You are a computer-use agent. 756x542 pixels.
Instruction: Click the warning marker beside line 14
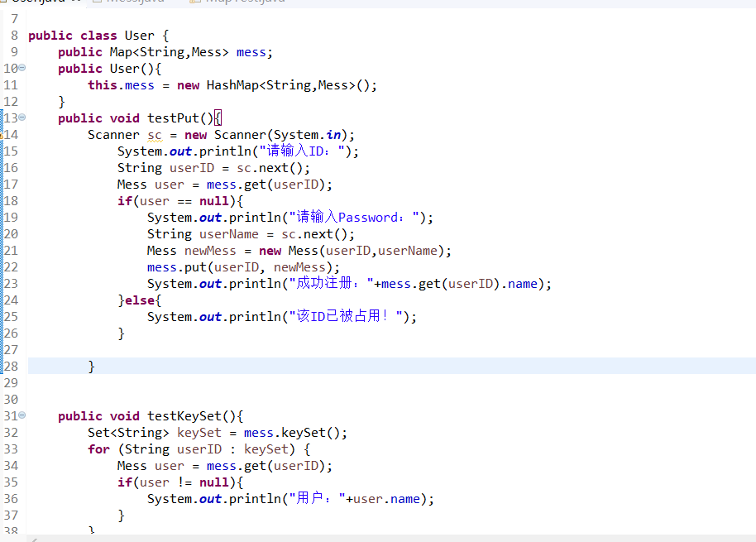[x=2, y=135]
